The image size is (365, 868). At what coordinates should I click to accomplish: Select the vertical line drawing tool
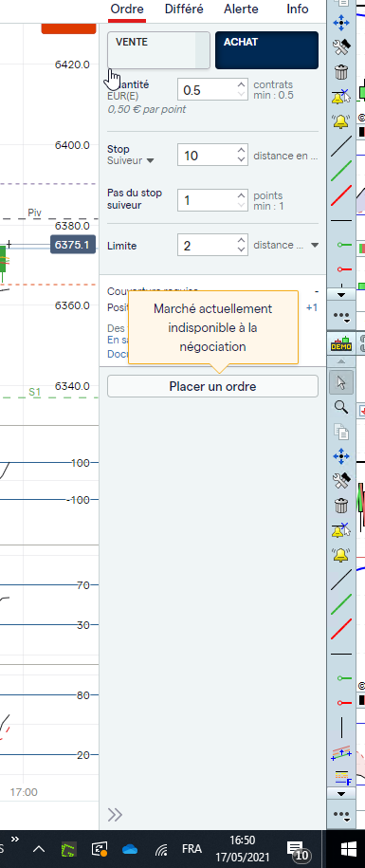click(x=341, y=727)
